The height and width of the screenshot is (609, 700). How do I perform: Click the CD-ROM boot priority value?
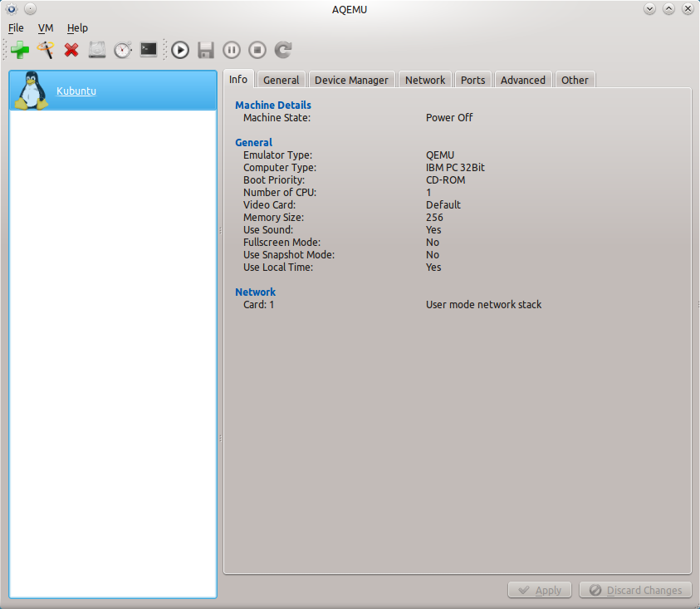pos(446,180)
